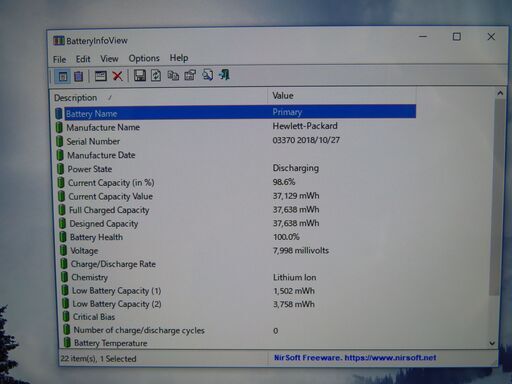The width and height of the screenshot is (512, 384).
Task: Click battery icon beside Critical Bias
Action: [66, 316]
